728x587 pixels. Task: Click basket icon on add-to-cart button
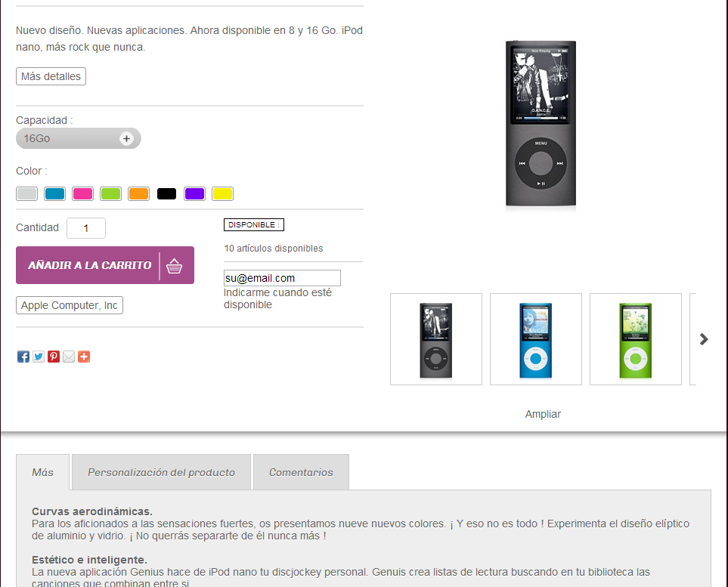[x=174, y=266]
